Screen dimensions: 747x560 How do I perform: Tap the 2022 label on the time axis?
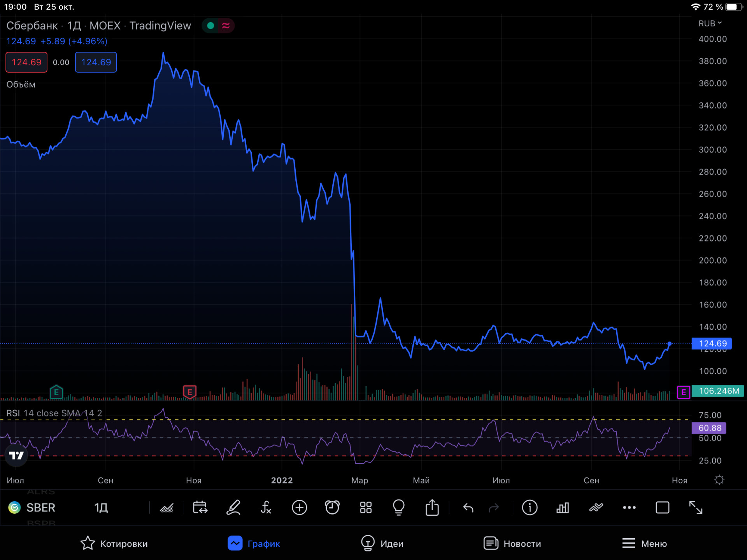(282, 480)
